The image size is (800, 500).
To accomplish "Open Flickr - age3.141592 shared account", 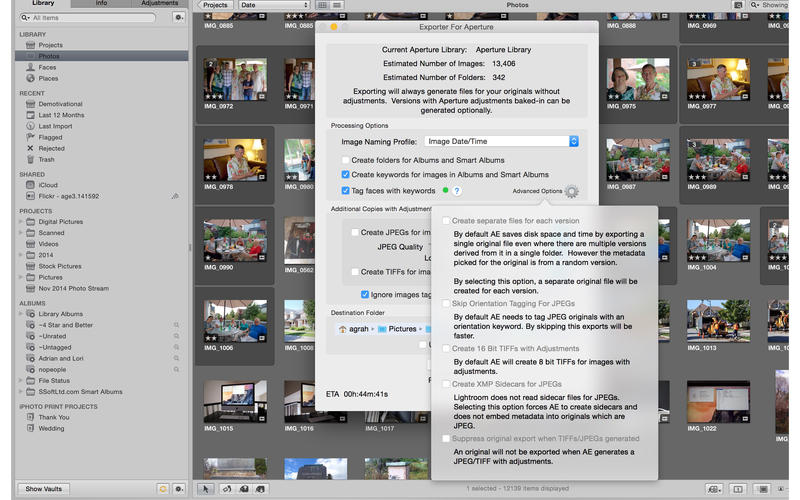I will [68, 196].
